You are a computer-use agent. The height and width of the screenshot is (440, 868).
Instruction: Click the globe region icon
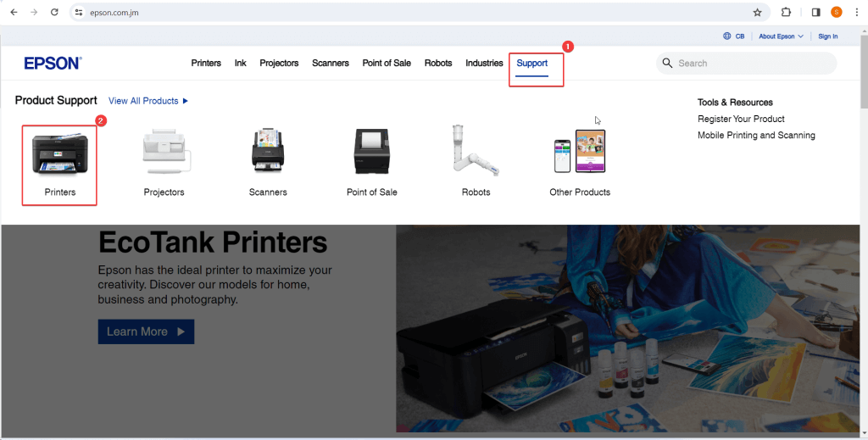(726, 36)
